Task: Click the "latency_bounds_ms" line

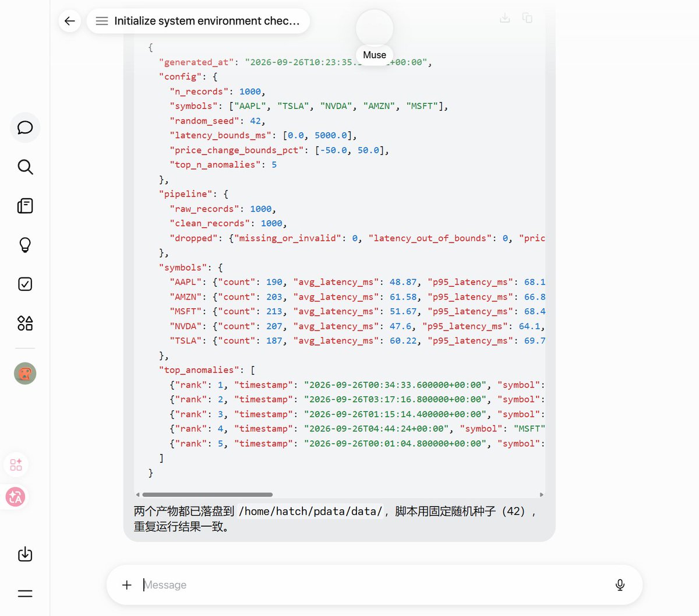Action: pos(263,135)
